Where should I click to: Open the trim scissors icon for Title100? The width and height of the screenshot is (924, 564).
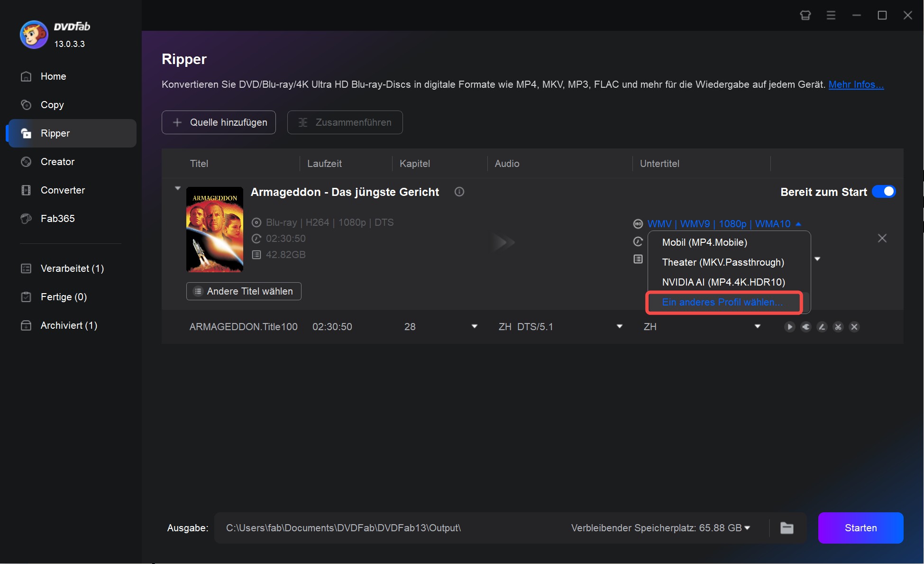(x=838, y=327)
